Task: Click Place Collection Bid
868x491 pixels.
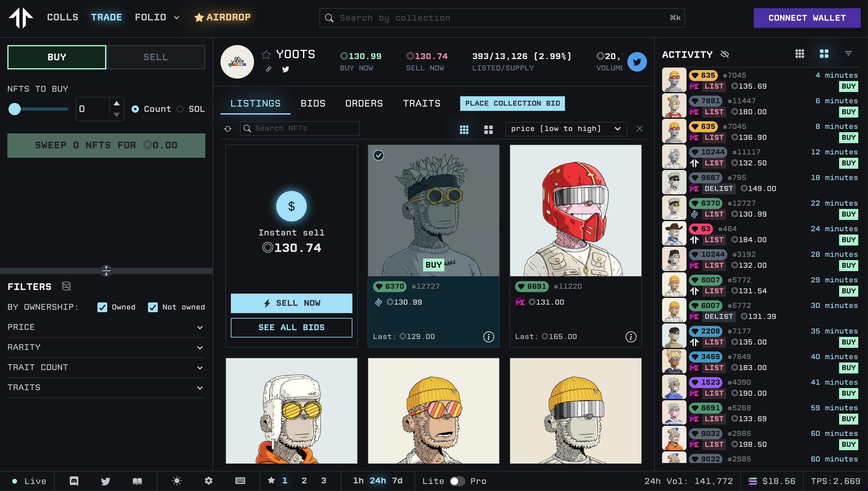Action: [512, 104]
